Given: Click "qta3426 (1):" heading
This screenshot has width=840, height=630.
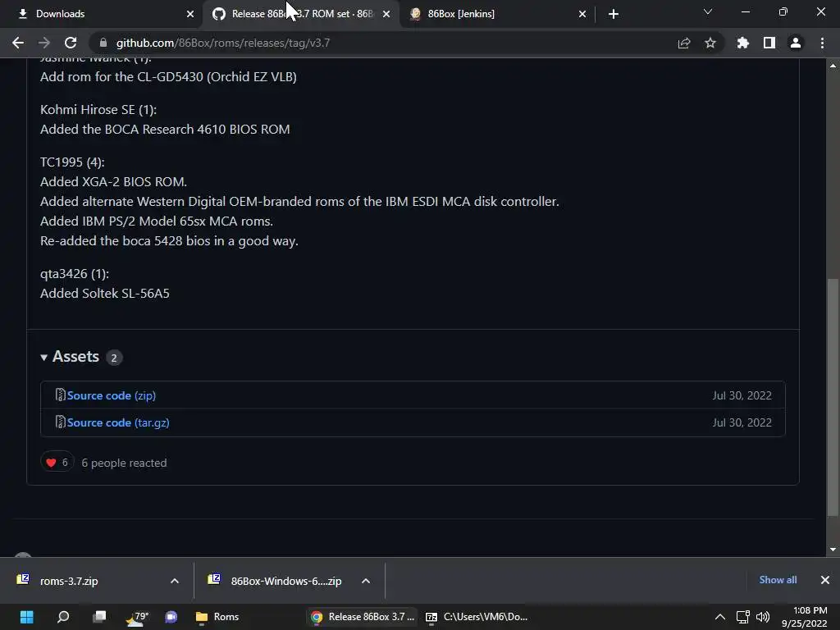Looking at the screenshot, I should [75, 274].
